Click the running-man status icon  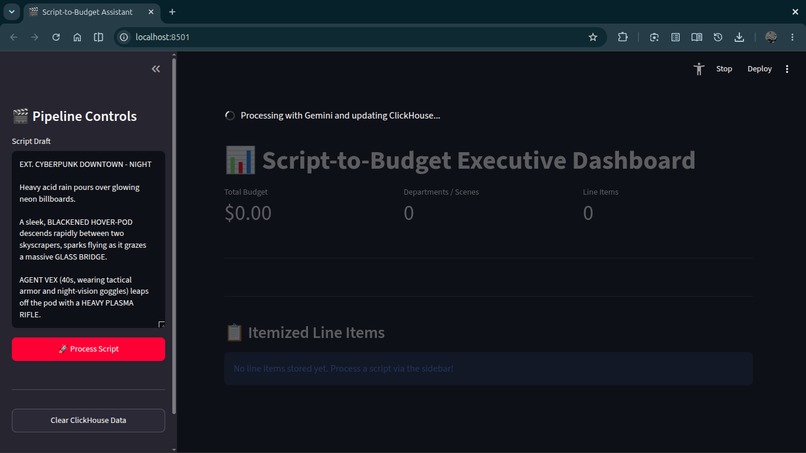(699, 69)
